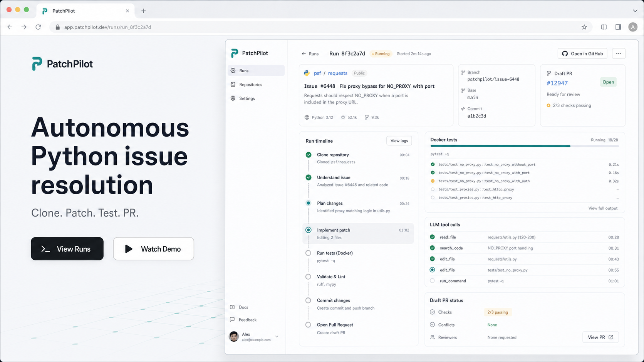Click the orange status dot for test_no_proxy_with_auth
Screen dimensions: 644x362
click(x=433, y=181)
